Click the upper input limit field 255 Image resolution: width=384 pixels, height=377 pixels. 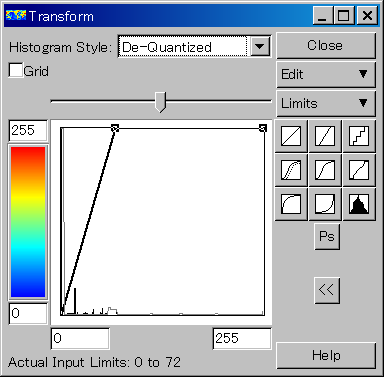[x=242, y=338]
